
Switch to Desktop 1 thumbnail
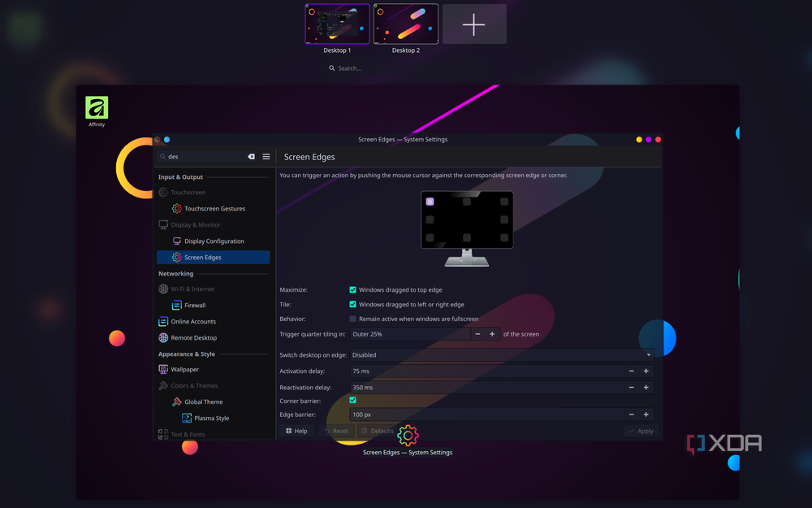[337, 24]
